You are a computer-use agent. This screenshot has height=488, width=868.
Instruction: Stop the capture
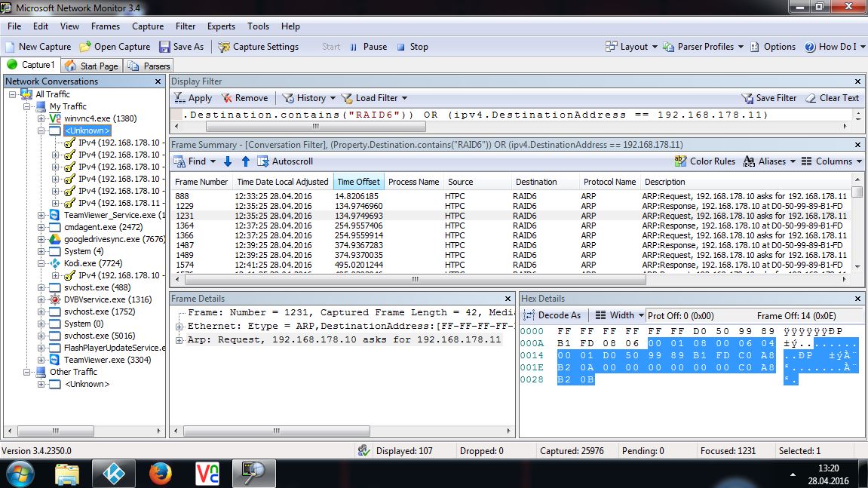(413, 47)
